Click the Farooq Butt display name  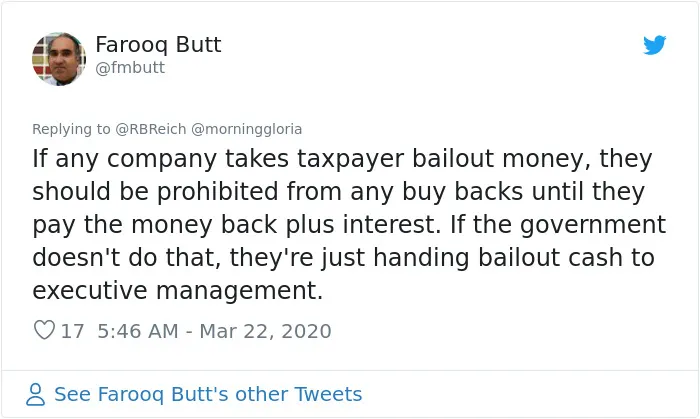point(158,45)
